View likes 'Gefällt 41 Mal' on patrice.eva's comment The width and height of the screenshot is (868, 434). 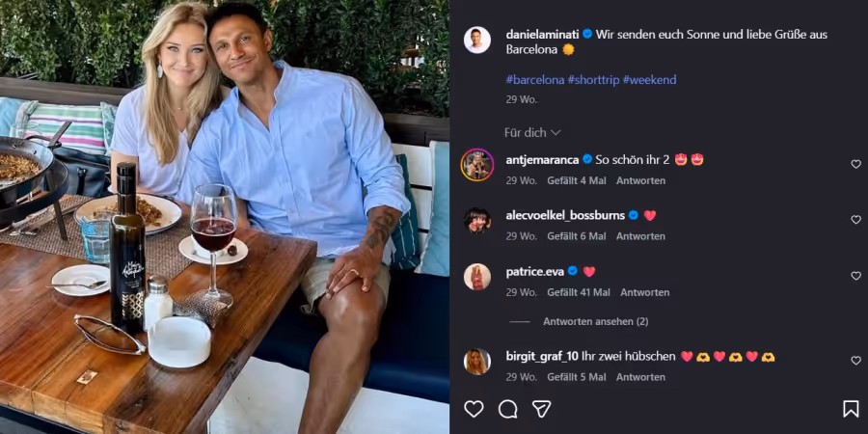click(x=579, y=292)
